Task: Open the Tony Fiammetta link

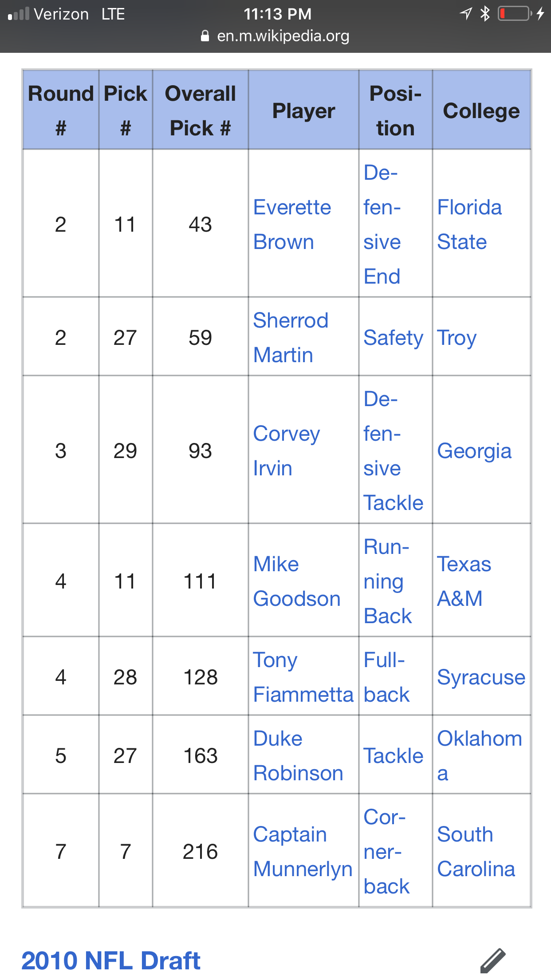Action: point(303,677)
